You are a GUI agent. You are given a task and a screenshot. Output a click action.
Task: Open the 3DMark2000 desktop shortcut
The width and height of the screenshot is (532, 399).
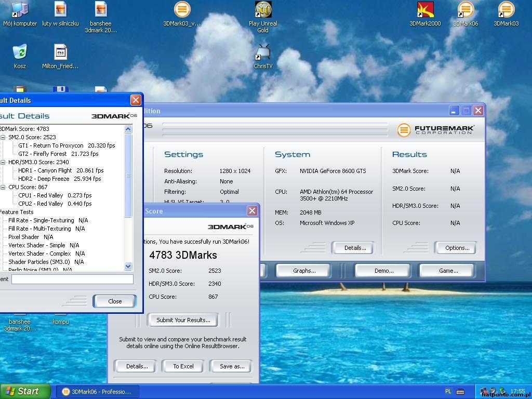coord(425,14)
